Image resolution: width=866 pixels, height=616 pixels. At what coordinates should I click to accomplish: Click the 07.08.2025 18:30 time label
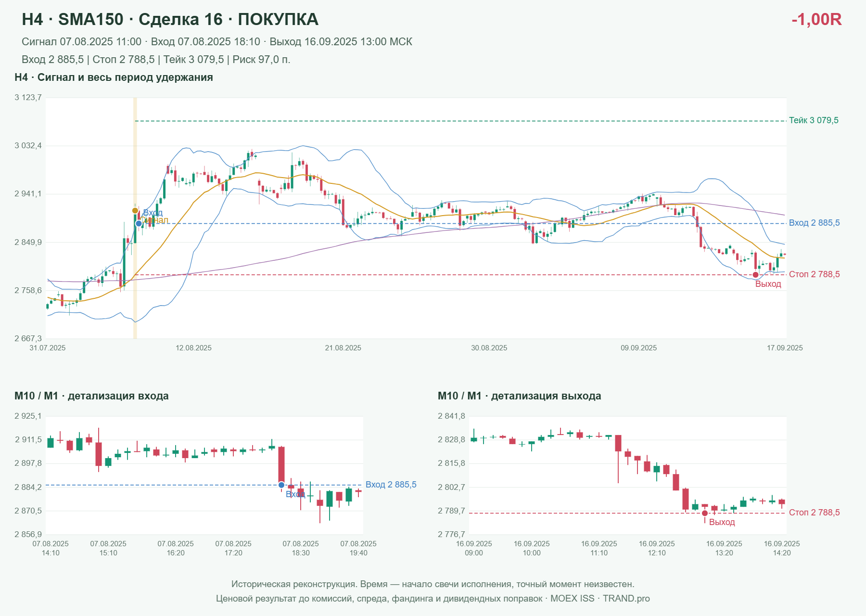click(x=301, y=548)
